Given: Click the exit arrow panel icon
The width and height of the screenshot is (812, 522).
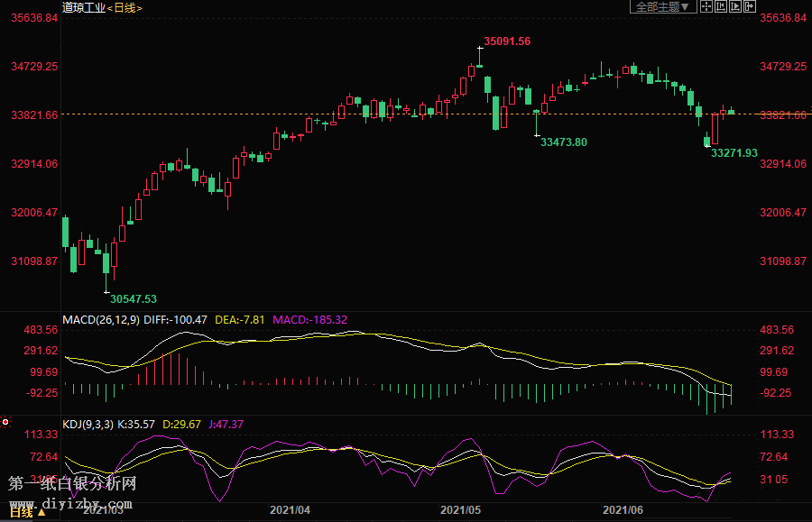Looking at the screenshot, I should click(x=748, y=6).
